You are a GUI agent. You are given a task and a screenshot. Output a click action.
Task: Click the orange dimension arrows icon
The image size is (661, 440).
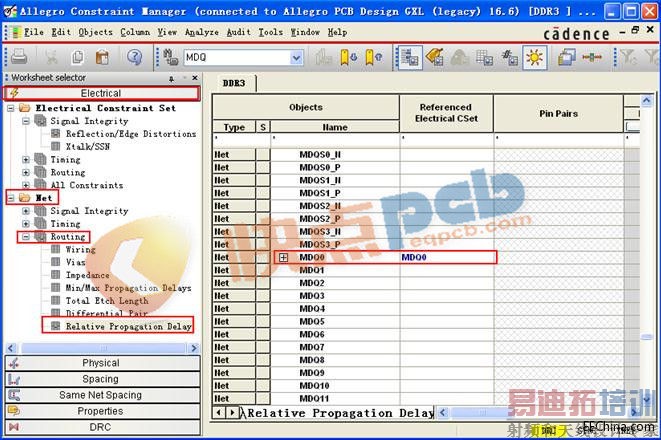592,57
